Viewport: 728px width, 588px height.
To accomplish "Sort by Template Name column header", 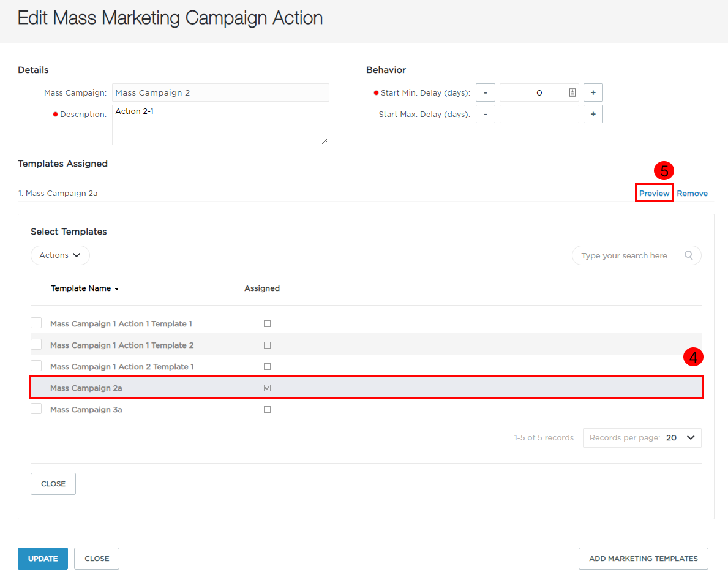I will [x=84, y=288].
